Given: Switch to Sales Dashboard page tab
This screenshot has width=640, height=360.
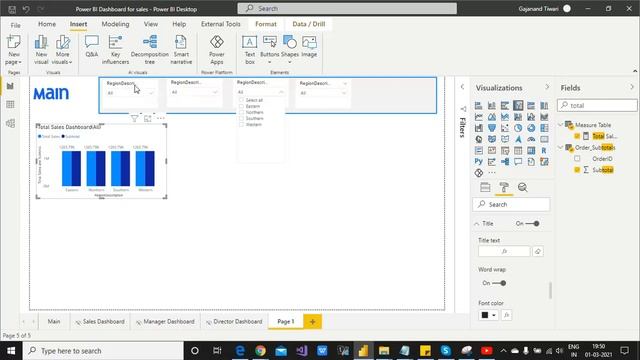Looking at the screenshot, I should [x=100, y=322].
